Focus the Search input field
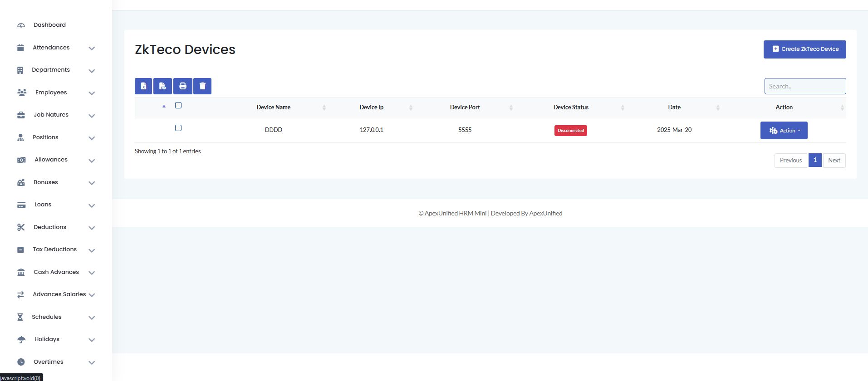This screenshot has height=381, width=868. 805,86
